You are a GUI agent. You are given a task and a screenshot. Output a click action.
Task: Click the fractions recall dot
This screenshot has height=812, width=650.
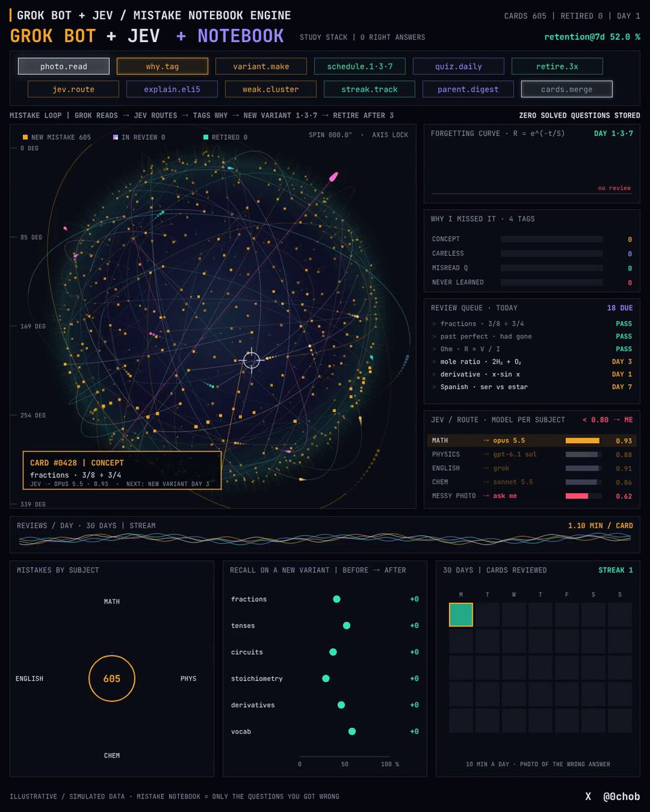[337, 599]
